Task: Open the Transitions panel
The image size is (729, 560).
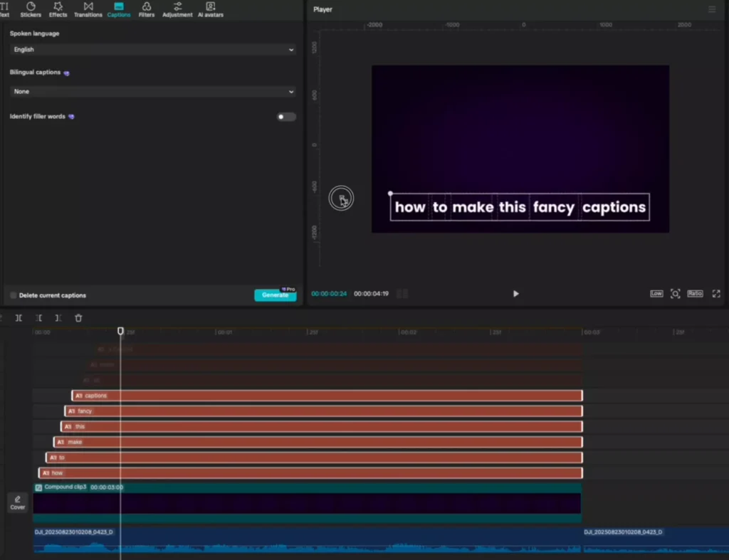Action: (88, 9)
